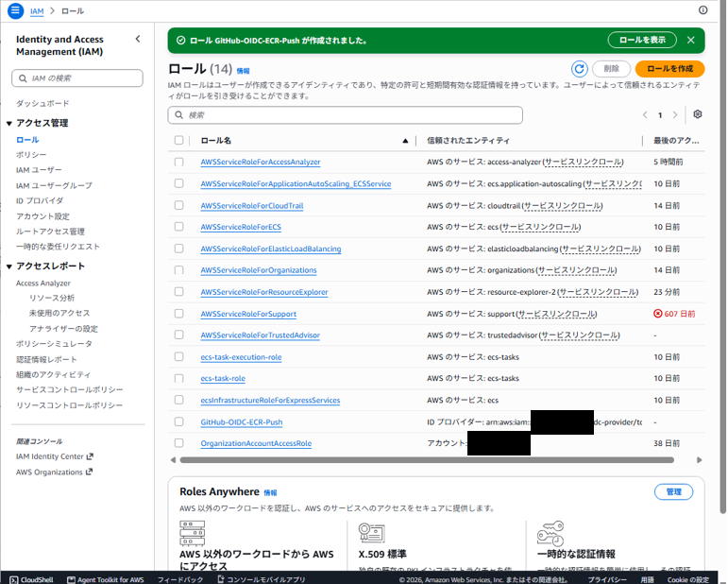Click the external link icon for AWS Organizations

[x=89, y=472]
